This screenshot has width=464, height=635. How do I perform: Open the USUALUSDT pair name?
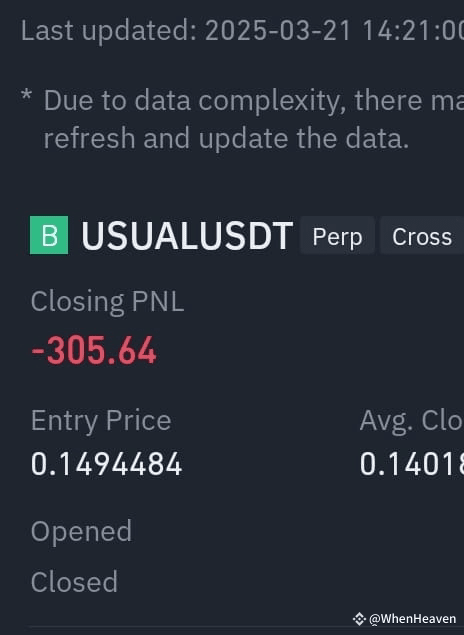187,236
